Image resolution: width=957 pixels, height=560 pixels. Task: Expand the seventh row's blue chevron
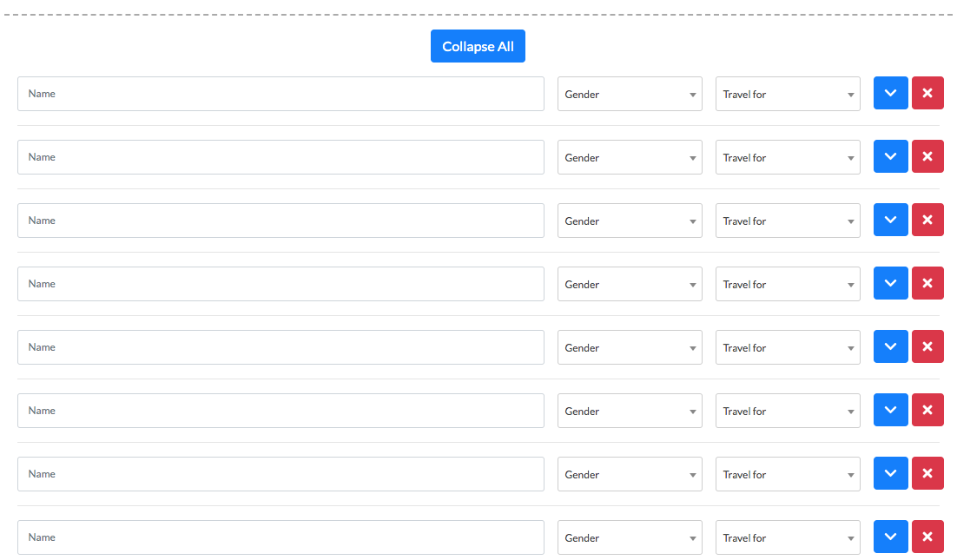coord(890,474)
